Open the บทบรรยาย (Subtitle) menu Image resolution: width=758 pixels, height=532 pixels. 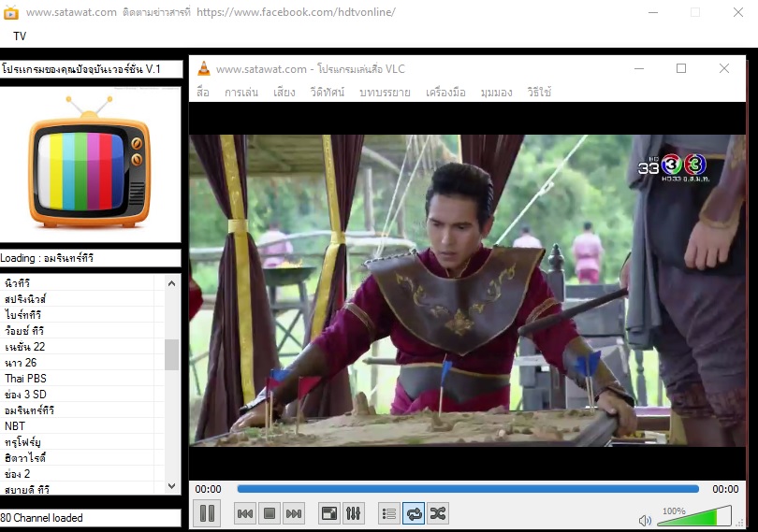click(385, 92)
